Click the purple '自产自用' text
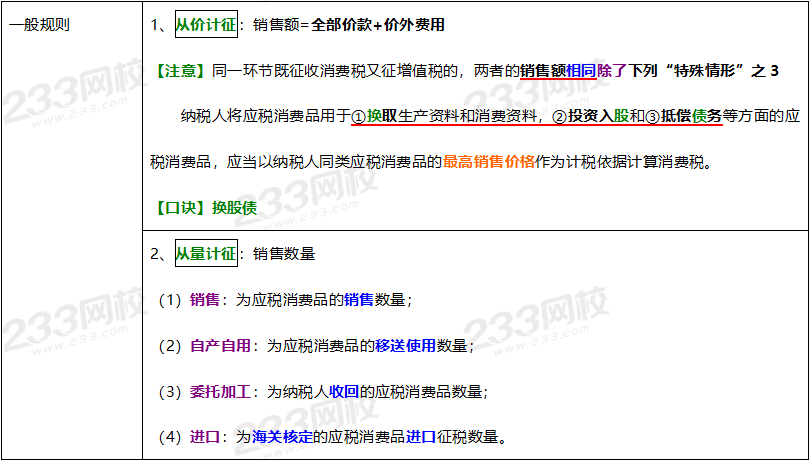The height and width of the screenshot is (461, 810). [220, 346]
